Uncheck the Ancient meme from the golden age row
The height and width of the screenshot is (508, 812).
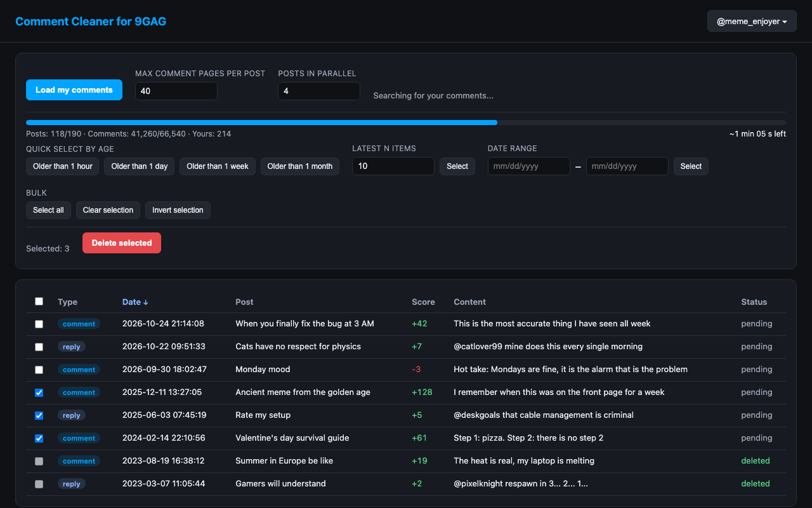[39, 392]
